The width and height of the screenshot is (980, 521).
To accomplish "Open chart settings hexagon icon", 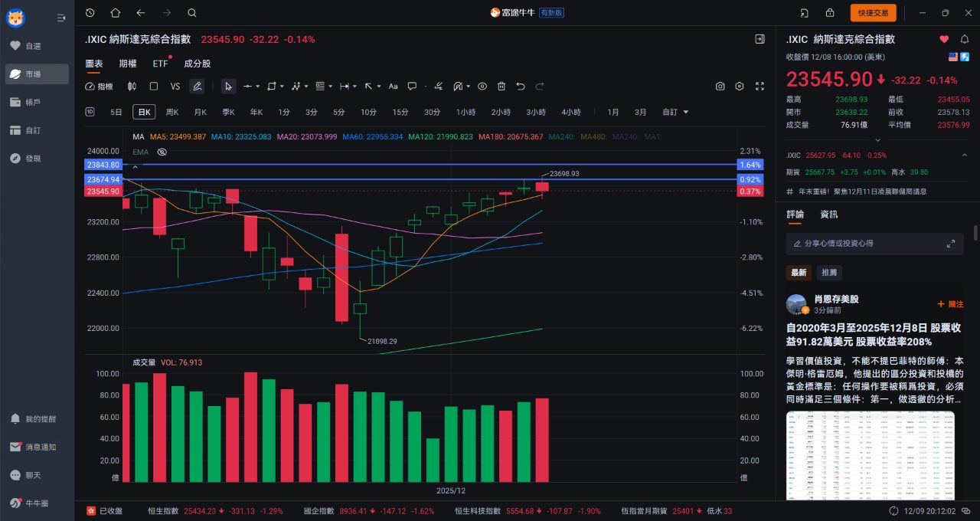I will pos(740,87).
